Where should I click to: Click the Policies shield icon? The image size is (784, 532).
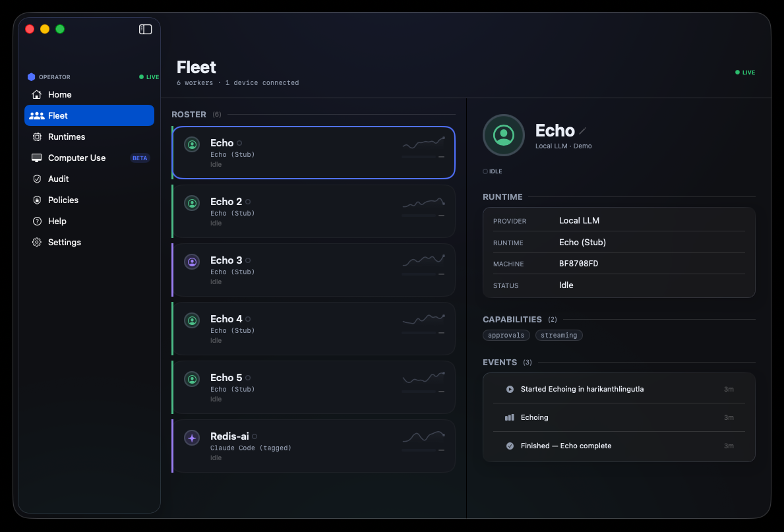pyautogui.click(x=37, y=200)
